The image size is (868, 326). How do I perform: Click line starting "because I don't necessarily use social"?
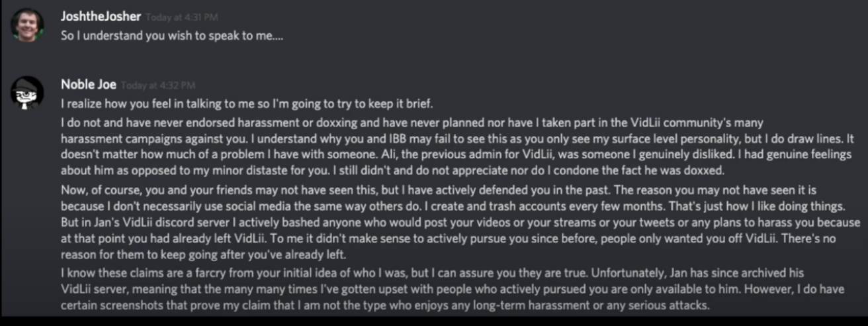[454, 207]
